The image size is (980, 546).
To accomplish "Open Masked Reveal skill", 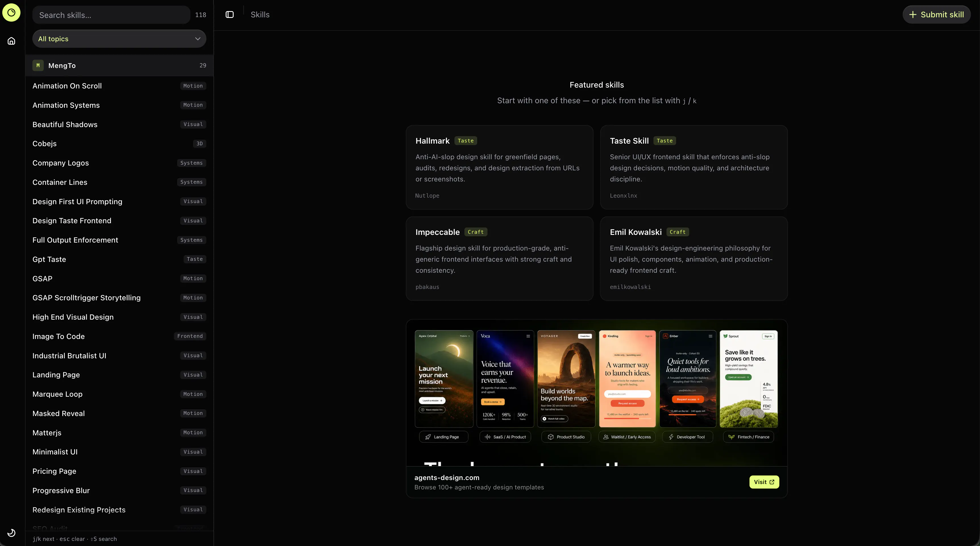I will tap(119, 413).
